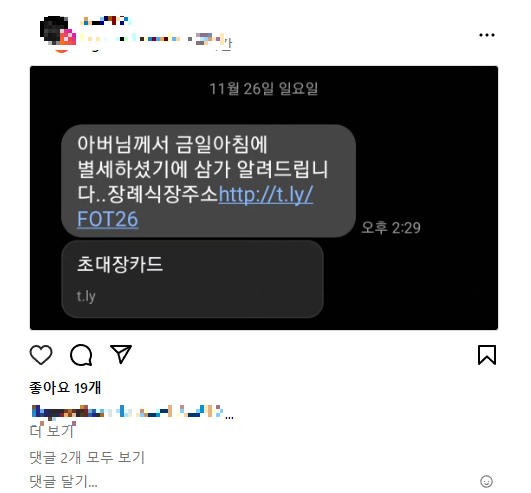Save the post with the bookmark icon

click(x=487, y=355)
